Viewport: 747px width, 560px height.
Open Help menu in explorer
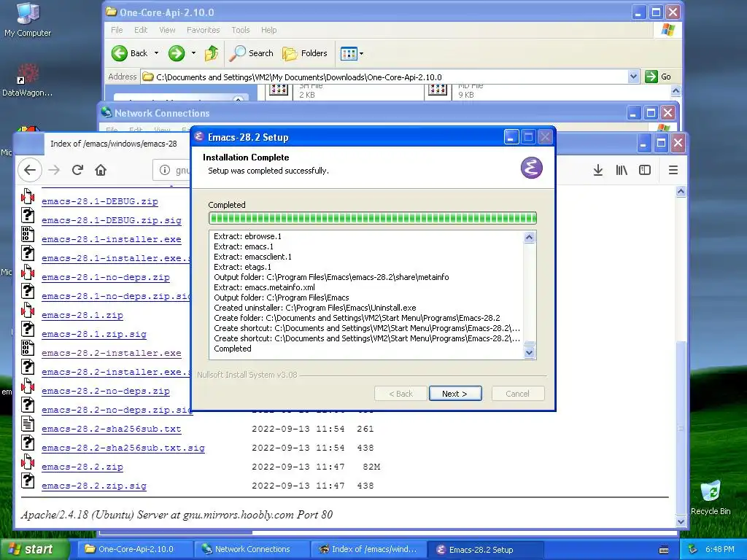coord(268,30)
